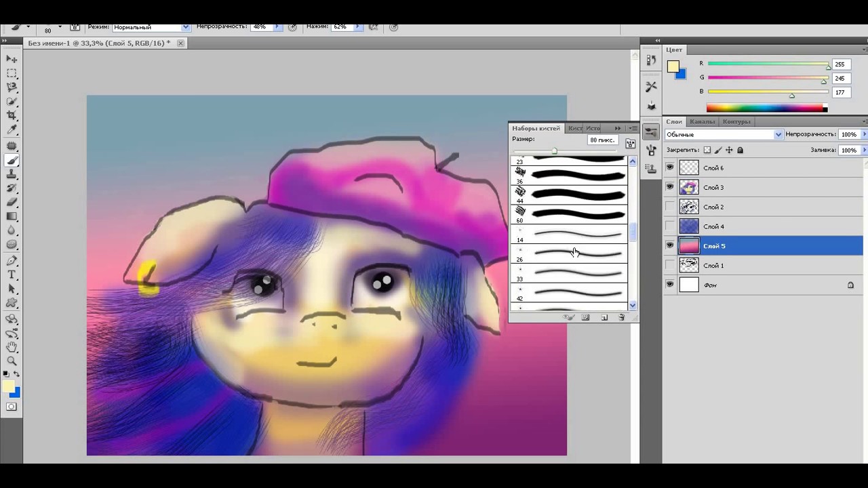Viewport: 868px width, 488px height.
Task: Open the Кист tab in brush panel
Action: tap(575, 128)
